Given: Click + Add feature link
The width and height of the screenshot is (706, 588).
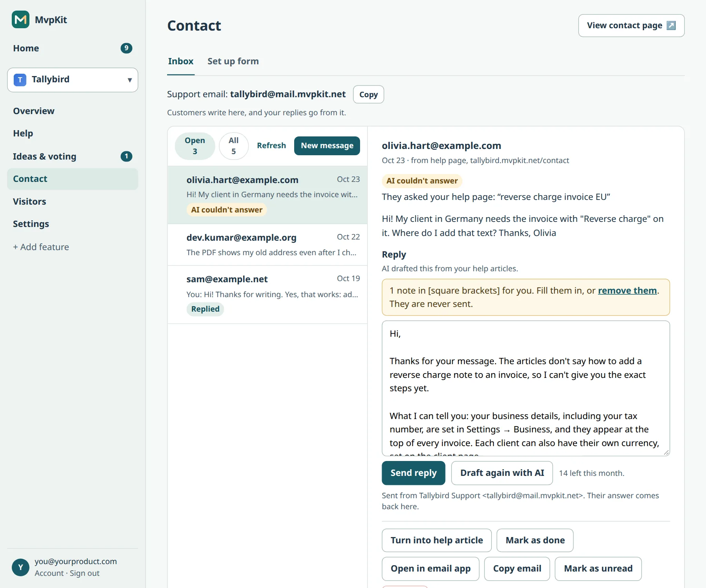Looking at the screenshot, I should [x=41, y=247].
